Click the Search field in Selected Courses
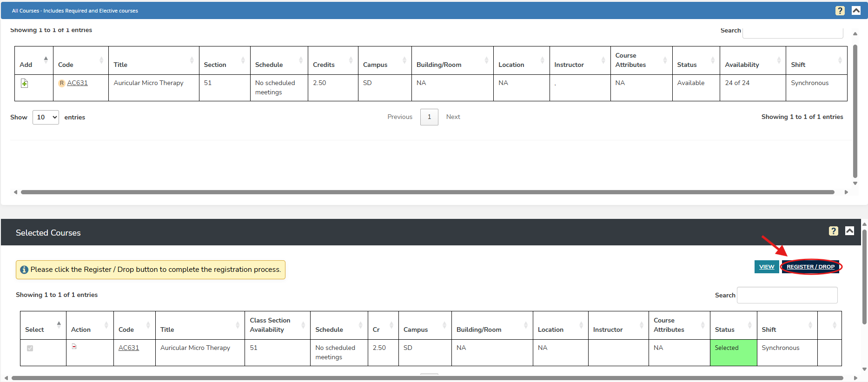The image size is (868, 382). tap(787, 295)
